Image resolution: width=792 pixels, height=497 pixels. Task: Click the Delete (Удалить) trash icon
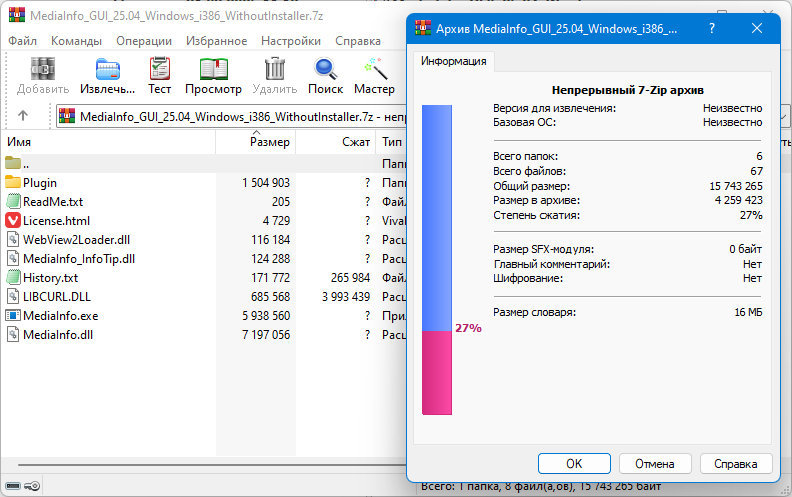pos(275,69)
